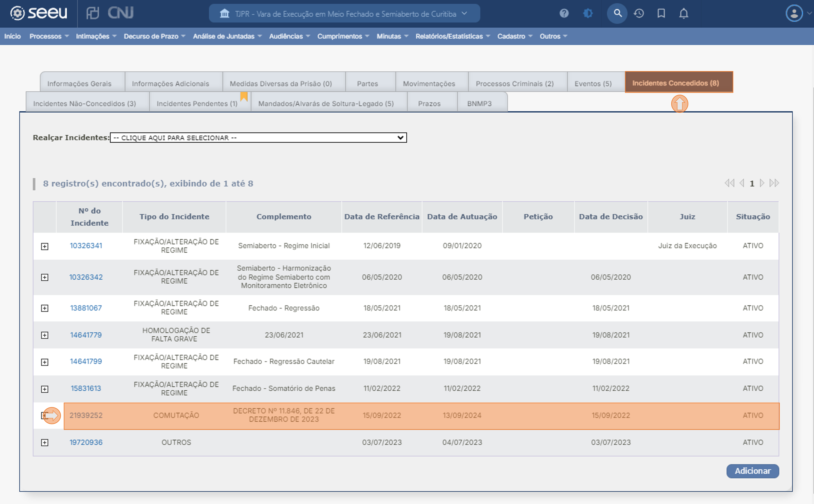Open incident link 15831613
814x504 pixels.
pos(86,388)
